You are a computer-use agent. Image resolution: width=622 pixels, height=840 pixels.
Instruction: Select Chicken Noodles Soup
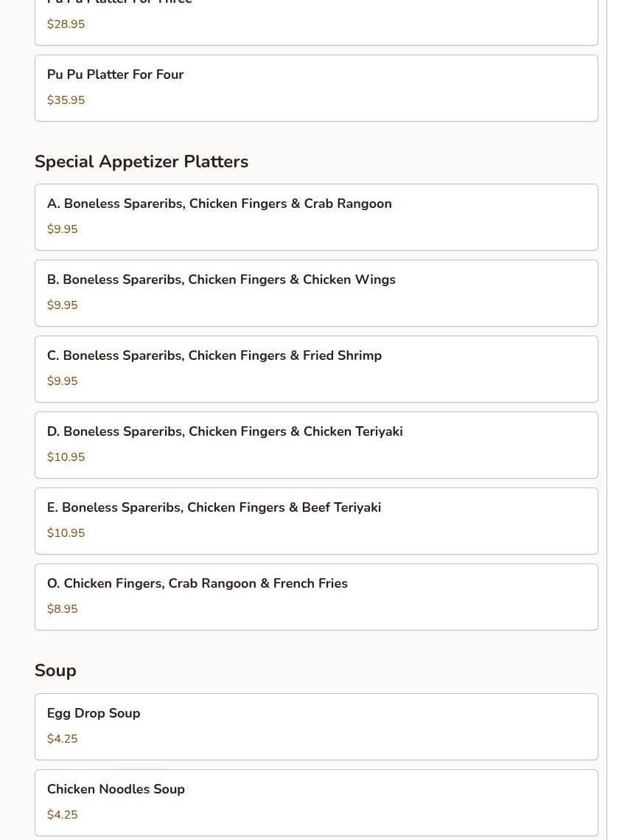click(315, 802)
